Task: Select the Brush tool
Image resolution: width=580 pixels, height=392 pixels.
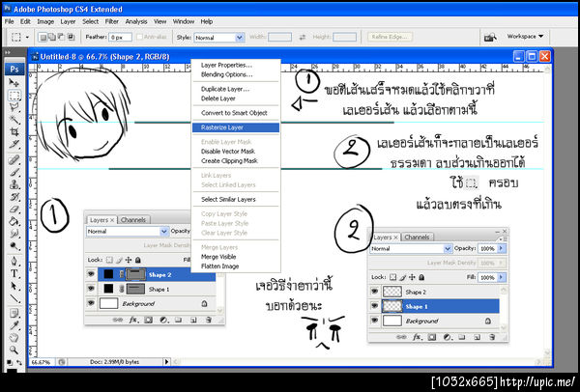Action: [14, 172]
